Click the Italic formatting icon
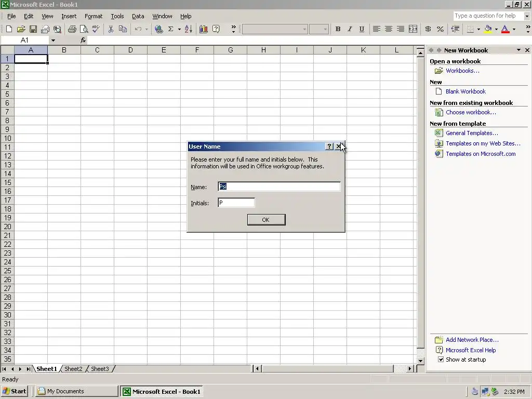 pos(350,29)
